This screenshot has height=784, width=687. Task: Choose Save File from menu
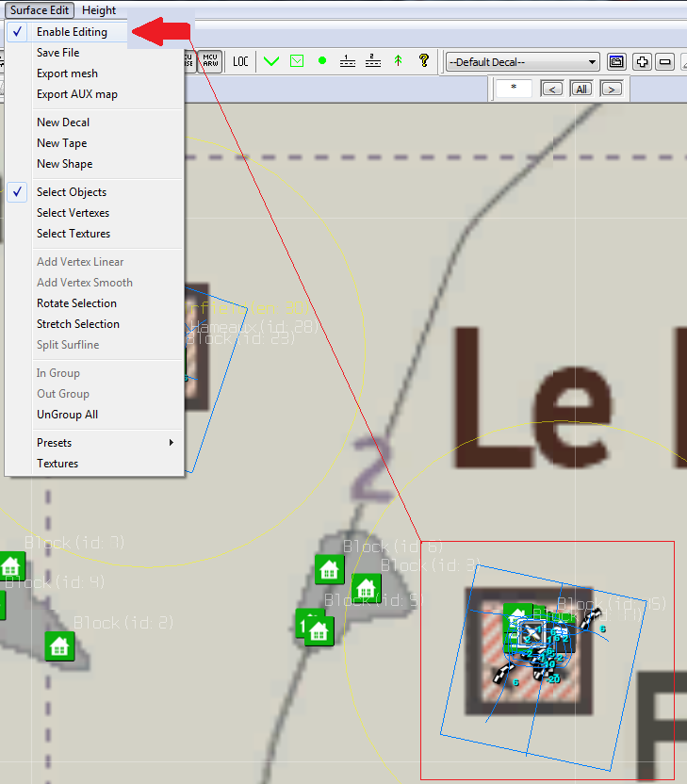58,53
